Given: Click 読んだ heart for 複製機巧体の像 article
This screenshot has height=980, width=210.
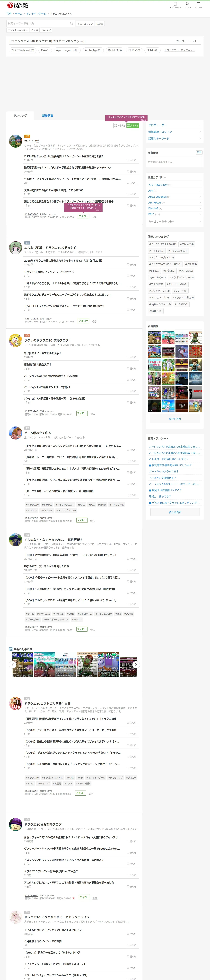Looking at the screenshot, I should click(132, 369).
